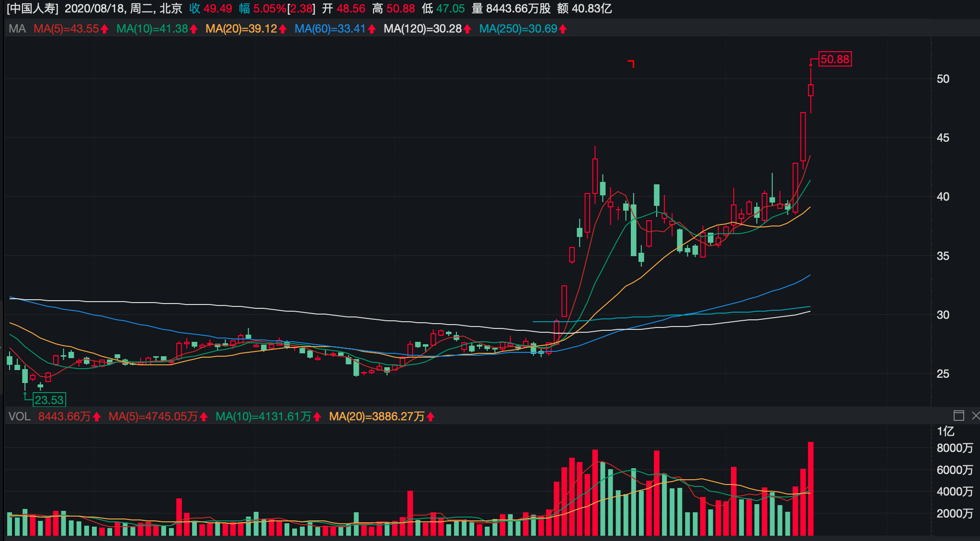Screen dimensions: 980x541
Task: Click the arrow beside volume MA(10)=4131.61万
Action: pos(317,417)
